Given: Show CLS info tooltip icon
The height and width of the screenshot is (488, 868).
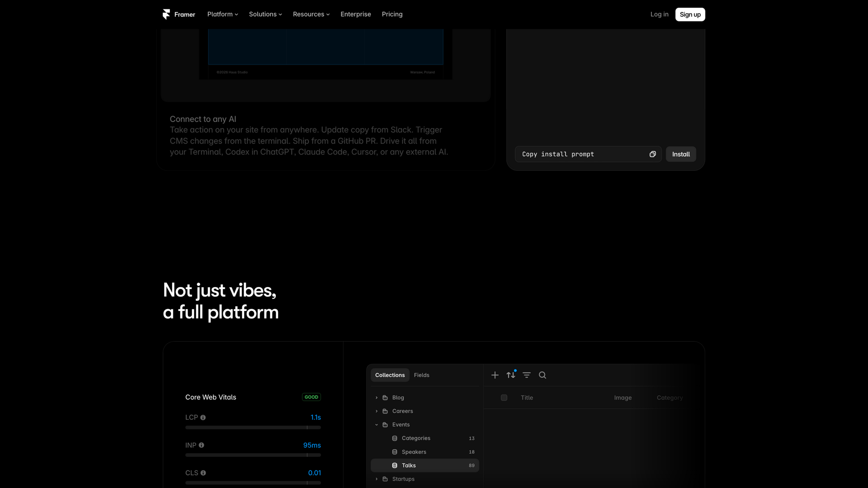Looking at the screenshot, I should tap(203, 473).
